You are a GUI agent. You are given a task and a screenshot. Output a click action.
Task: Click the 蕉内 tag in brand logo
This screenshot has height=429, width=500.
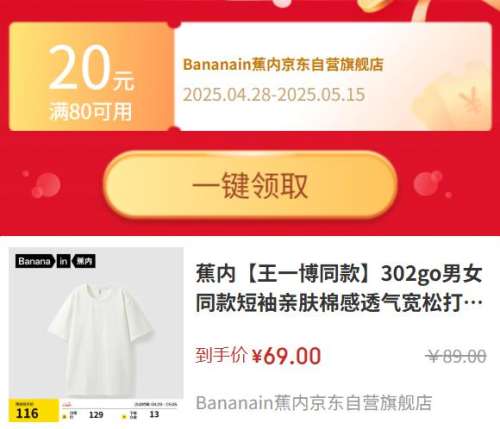[84, 261]
